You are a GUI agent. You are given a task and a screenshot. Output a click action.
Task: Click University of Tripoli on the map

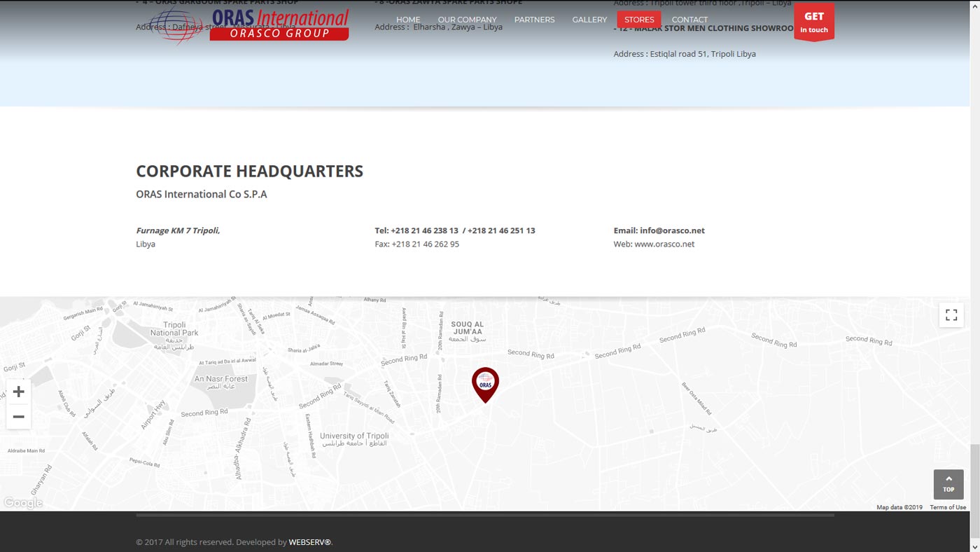point(354,436)
